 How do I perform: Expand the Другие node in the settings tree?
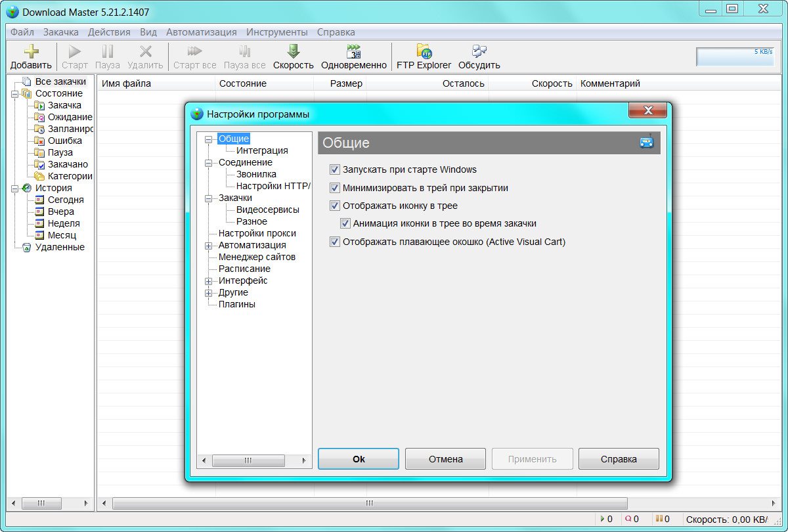click(209, 293)
